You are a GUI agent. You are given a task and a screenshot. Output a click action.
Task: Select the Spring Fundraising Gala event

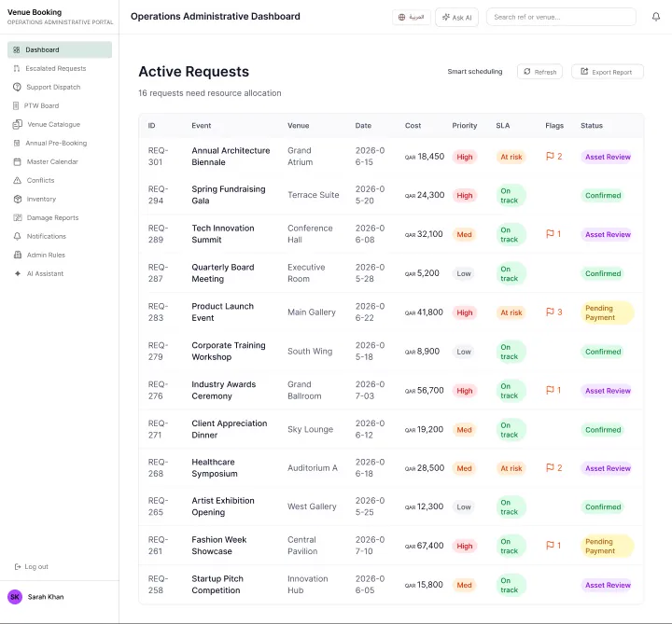pos(229,195)
